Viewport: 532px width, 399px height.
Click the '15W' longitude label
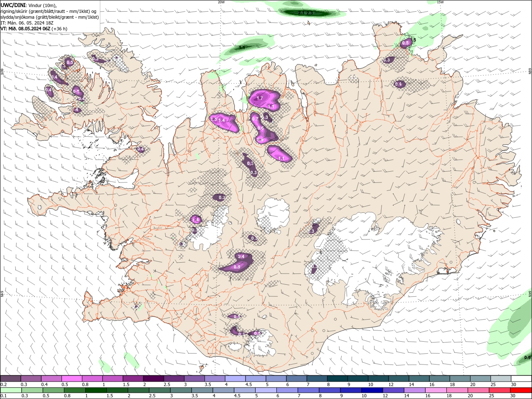click(440, 2)
